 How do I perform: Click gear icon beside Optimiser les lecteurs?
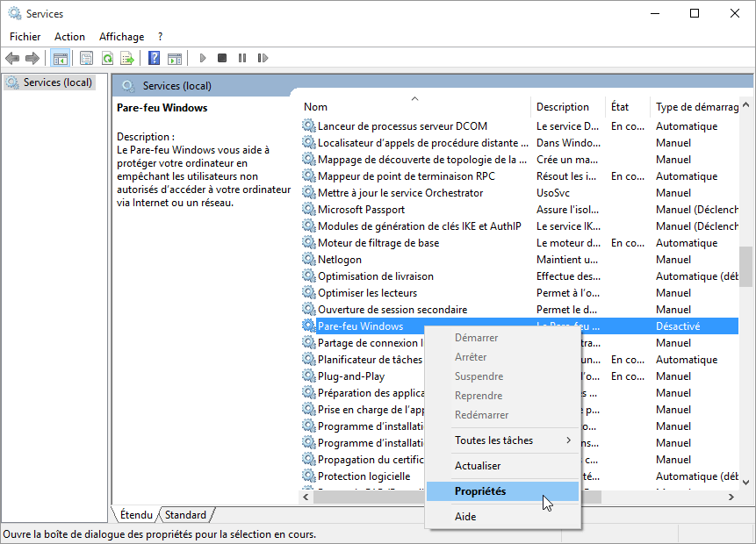[x=308, y=292]
